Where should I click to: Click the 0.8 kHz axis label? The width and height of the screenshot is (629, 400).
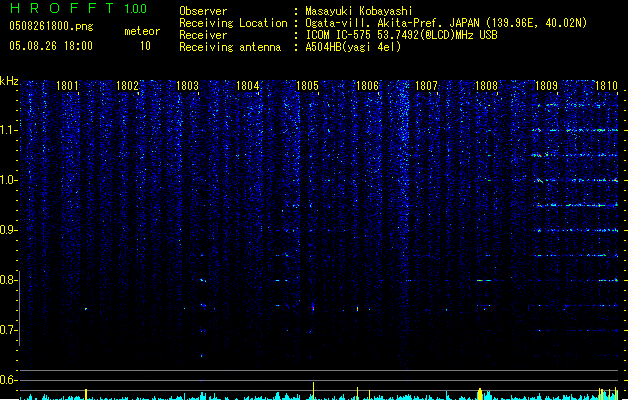pos(8,280)
